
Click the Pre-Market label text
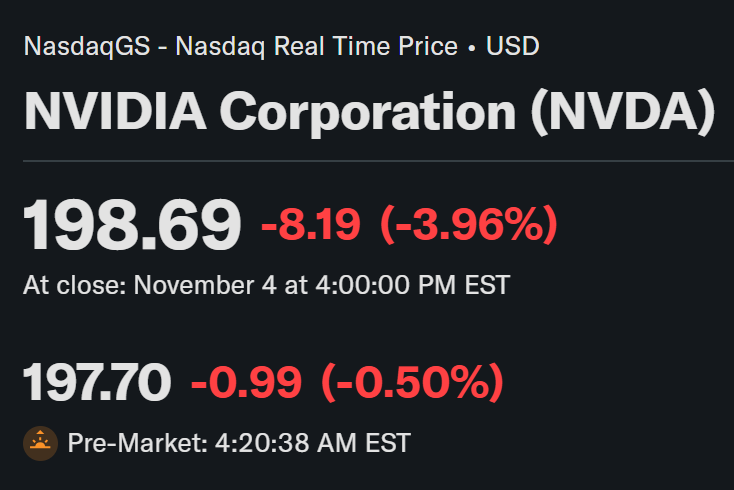pyautogui.click(x=137, y=443)
